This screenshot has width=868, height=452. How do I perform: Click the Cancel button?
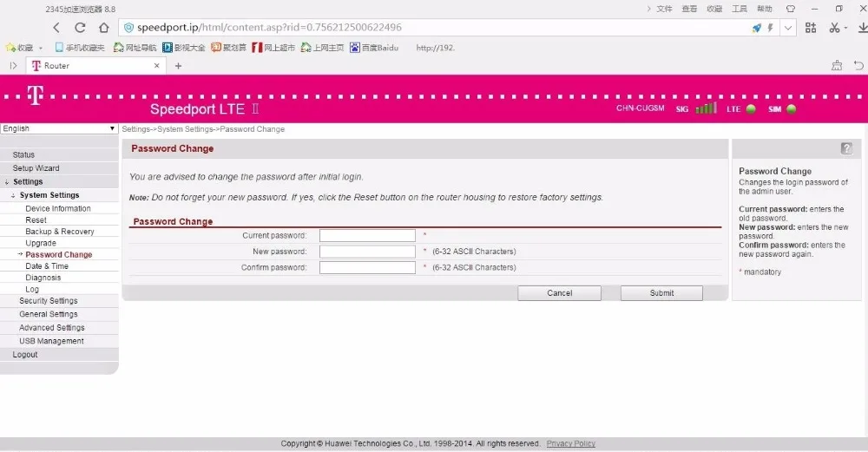click(x=559, y=293)
